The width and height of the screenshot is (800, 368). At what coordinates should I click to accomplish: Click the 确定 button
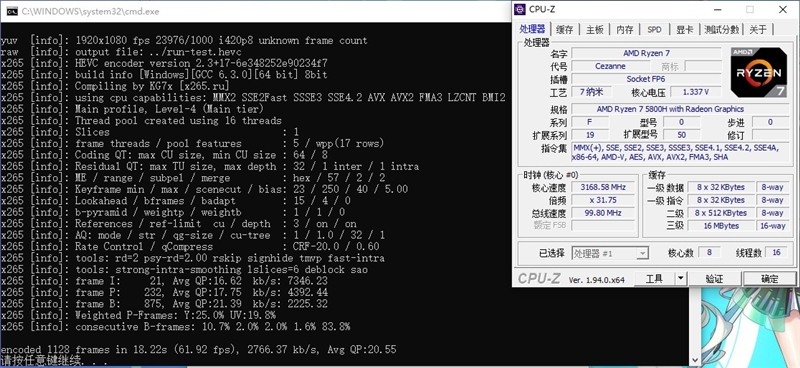tap(769, 279)
